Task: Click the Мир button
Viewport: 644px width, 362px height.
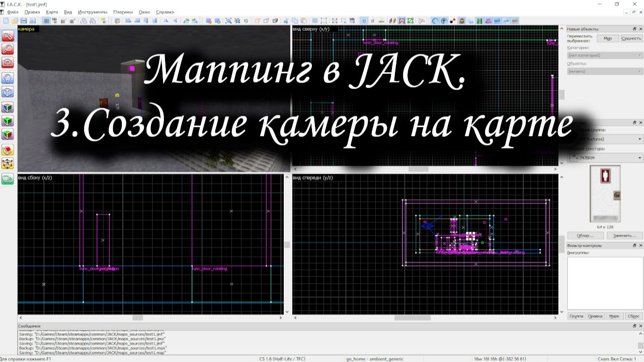Action: 608,38
